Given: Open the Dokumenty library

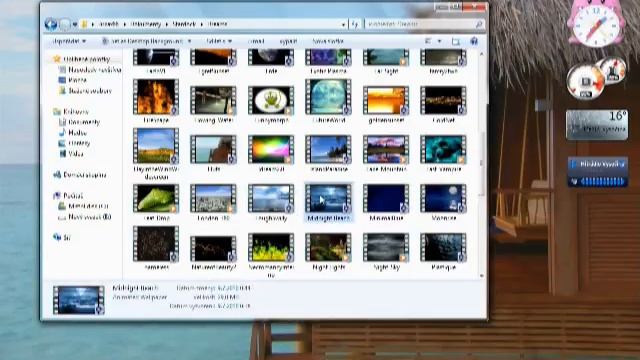Looking at the screenshot, I should point(80,122).
